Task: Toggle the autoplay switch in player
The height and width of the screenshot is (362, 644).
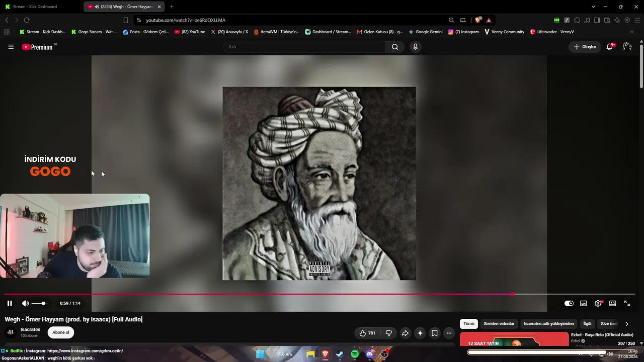Action: click(x=569, y=303)
